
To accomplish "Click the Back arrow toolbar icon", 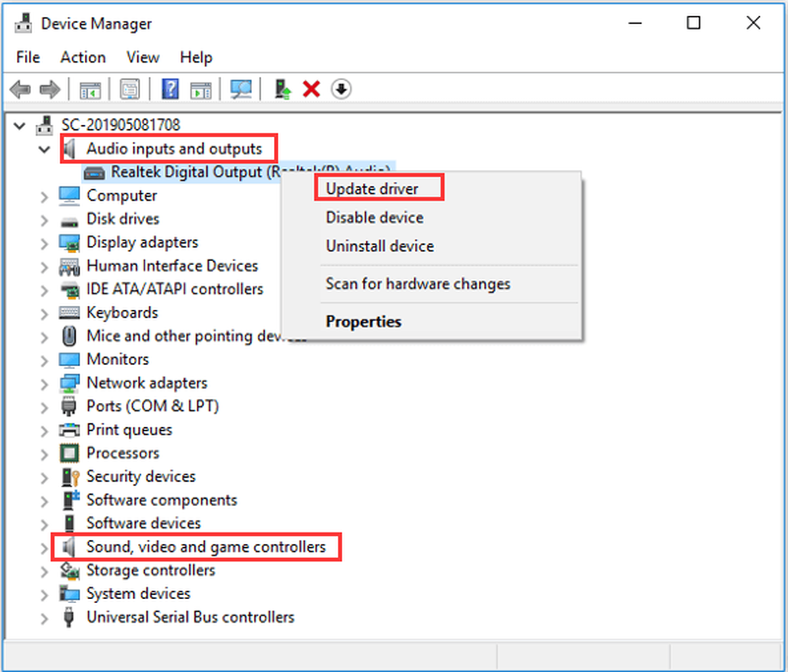I will pyautogui.click(x=20, y=89).
